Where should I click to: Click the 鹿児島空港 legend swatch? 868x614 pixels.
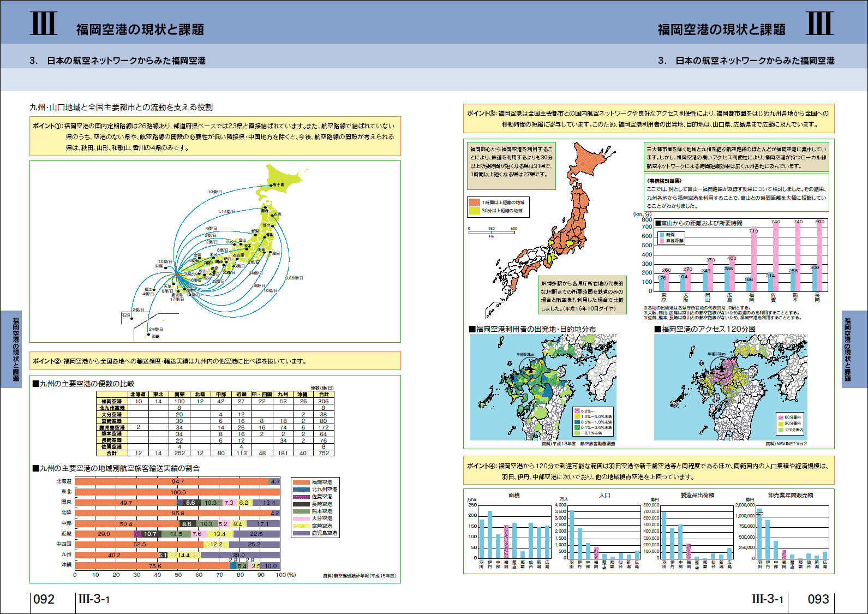(x=301, y=533)
